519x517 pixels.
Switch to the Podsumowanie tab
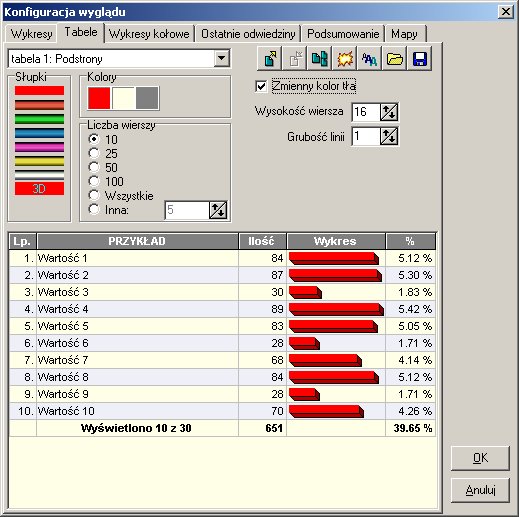coord(343,34)
